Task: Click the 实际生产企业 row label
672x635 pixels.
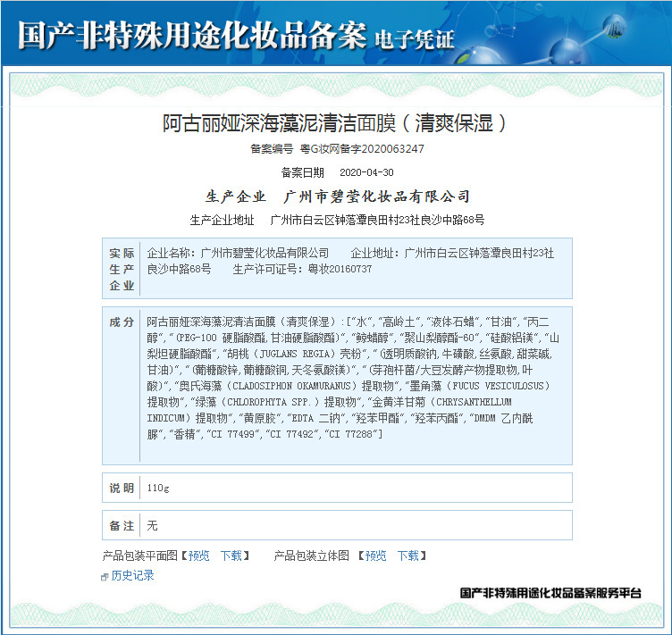Action: coord(122,269)
